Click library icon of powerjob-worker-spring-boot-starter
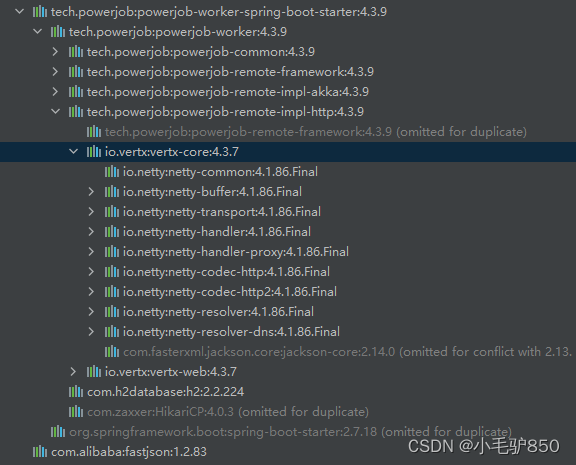Screen dimensions: 576x465 40,12
